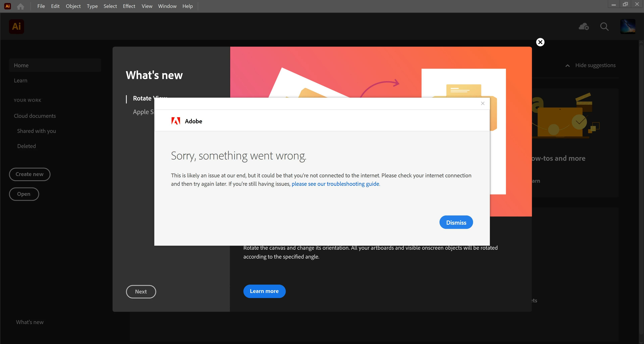
Task: Collapse suggestions with Hide suggestions chevron
Action: tap(568, 65)
